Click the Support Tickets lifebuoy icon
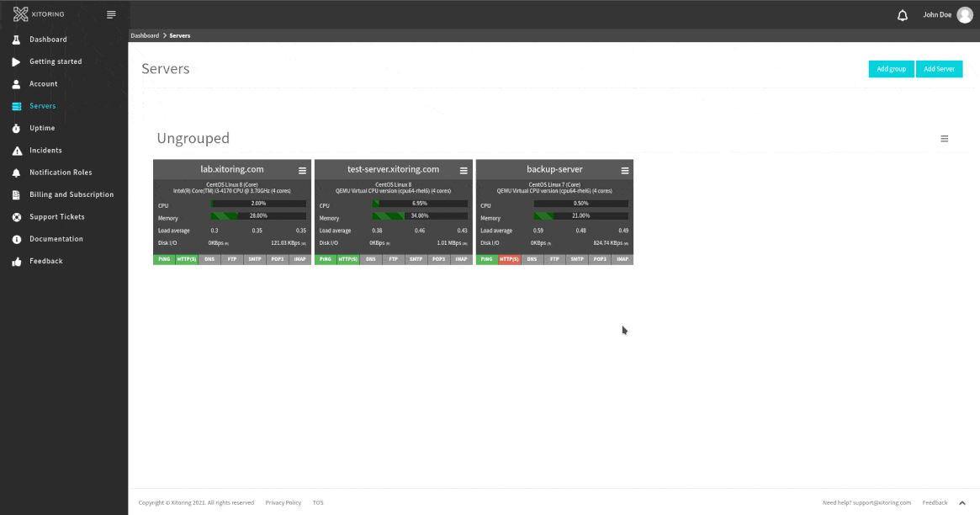 pyautogui.click(x=16, y=217)
